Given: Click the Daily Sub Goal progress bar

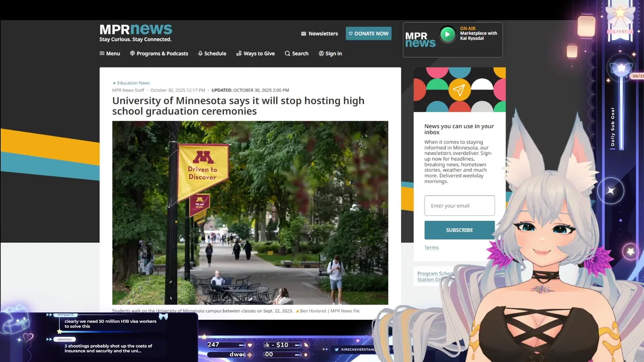Looking at the screenshot, I should click(621, 113).
